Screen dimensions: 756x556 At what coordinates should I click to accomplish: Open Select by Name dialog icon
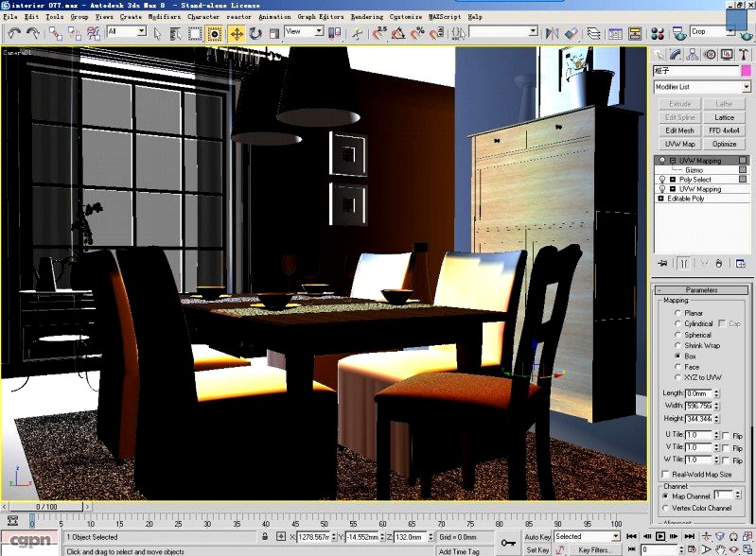[175, 33]
